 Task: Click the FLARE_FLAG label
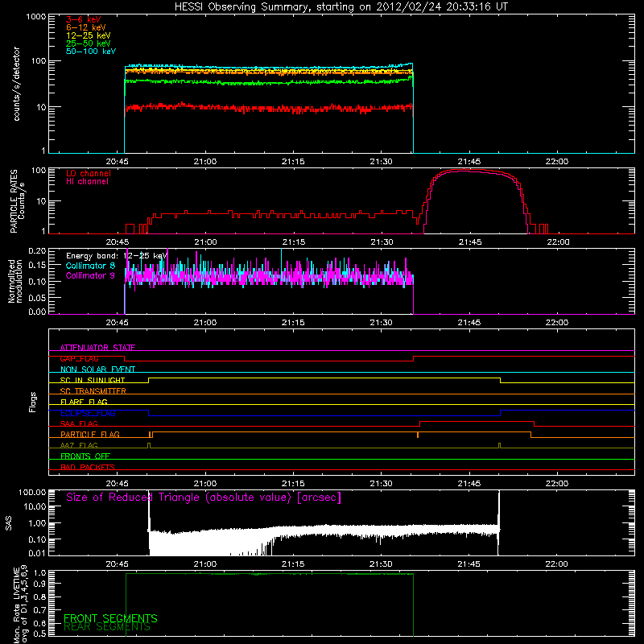84,402
